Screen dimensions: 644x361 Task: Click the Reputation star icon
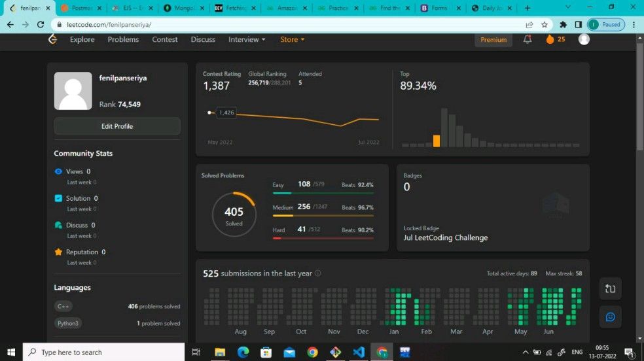tap(58, 252)
